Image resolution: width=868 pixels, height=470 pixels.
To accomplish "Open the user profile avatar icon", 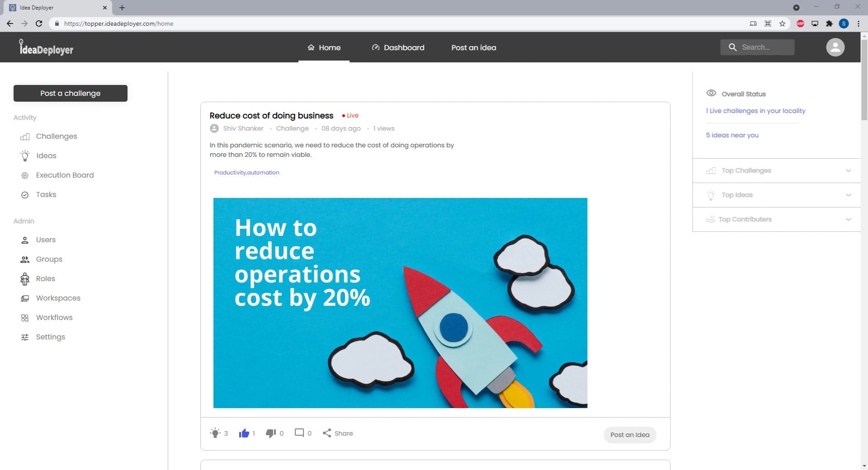I will point(835,47).
